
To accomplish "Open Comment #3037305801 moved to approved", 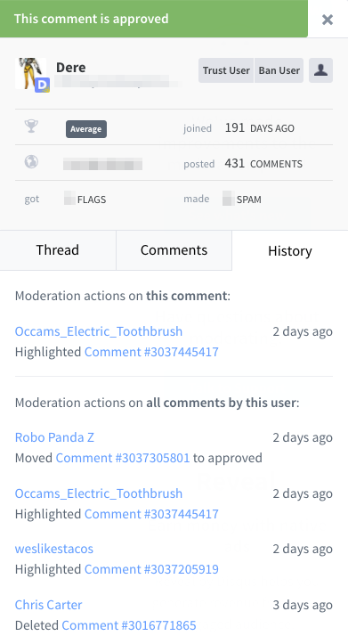I will [x=123, y=458].
